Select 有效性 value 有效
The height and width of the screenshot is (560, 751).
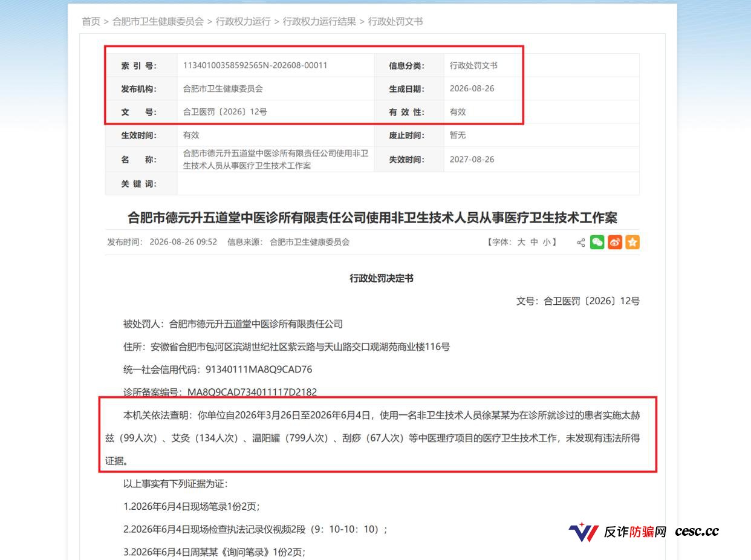458,112
